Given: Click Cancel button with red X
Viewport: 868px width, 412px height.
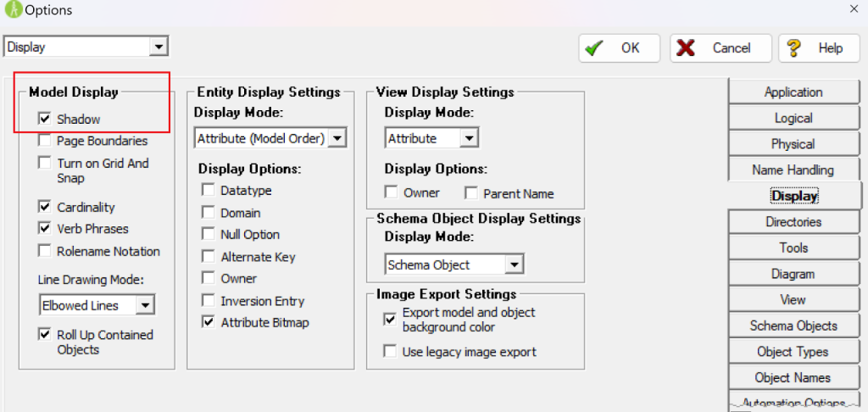Looking at the screenshot, I should click(x=721, y=48).
